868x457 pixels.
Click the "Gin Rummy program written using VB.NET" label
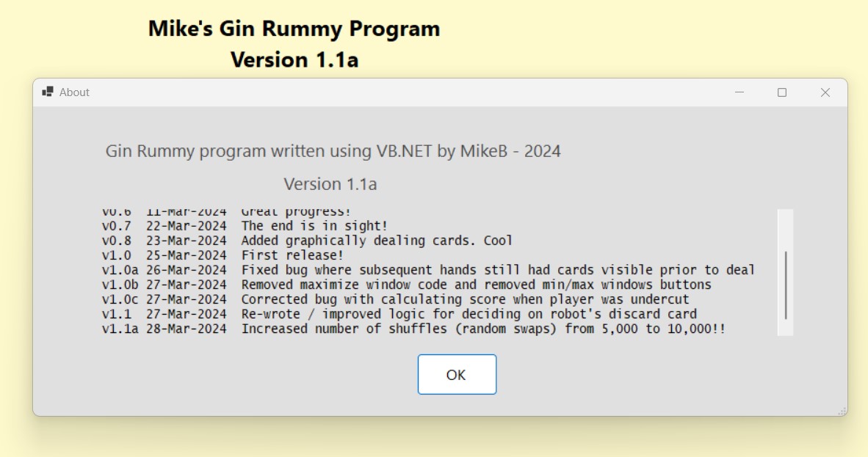tap(333, 152)
